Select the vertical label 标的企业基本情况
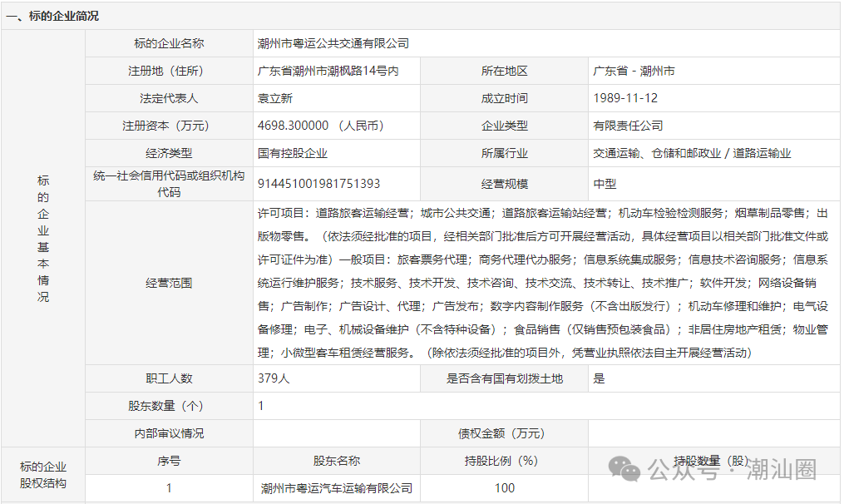Viewport: 844px width, 504px height. tap(43, 238)
